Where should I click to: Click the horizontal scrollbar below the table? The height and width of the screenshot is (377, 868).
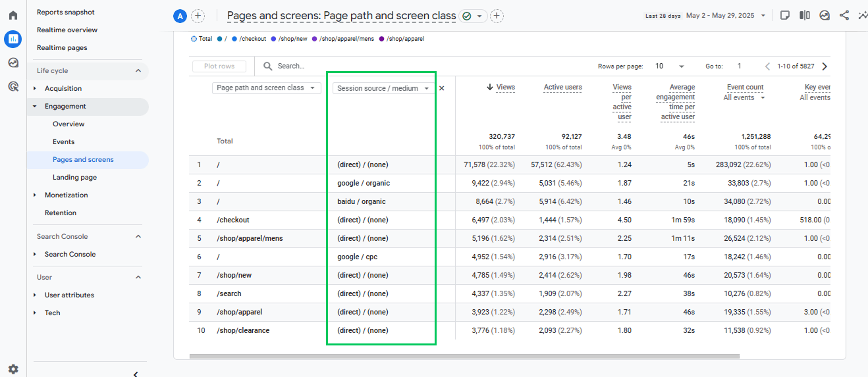click(464, 356)
